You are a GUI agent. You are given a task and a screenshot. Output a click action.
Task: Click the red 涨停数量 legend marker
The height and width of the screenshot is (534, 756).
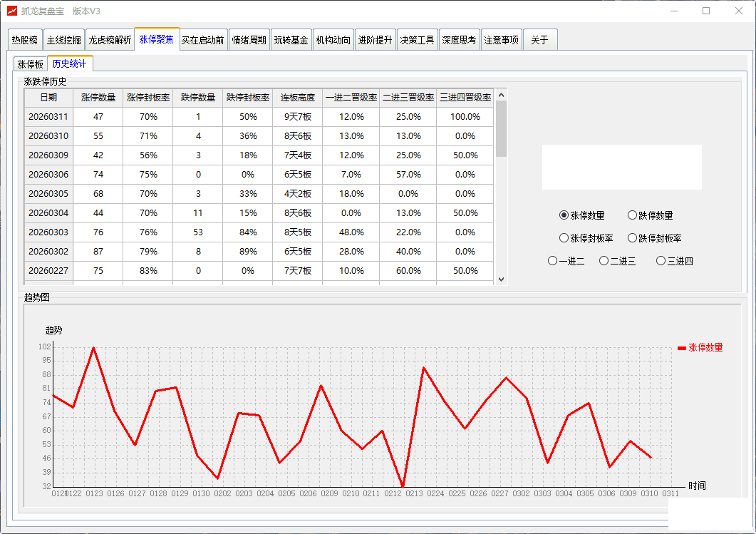[x=682, y=348]
